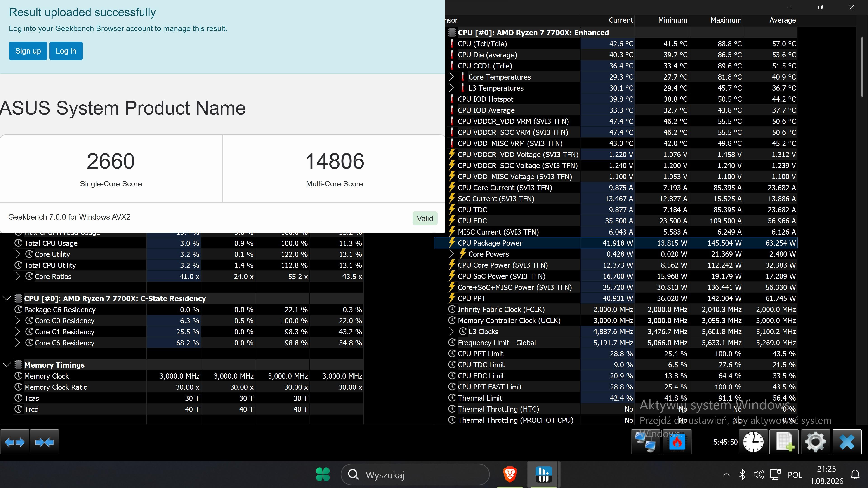Open the network tray icon
The width and height of the screenshot is (868, 488).
click(x=775, y=475)
